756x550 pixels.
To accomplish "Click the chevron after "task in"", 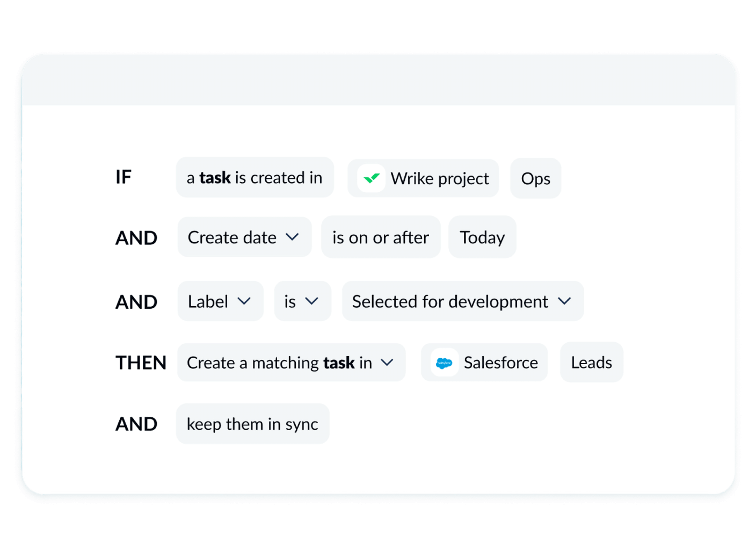I will [387, 363].
